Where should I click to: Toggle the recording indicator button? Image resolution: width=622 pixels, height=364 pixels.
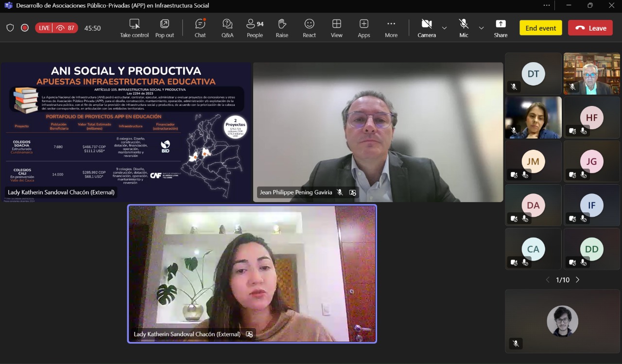[x=25, y=28]
